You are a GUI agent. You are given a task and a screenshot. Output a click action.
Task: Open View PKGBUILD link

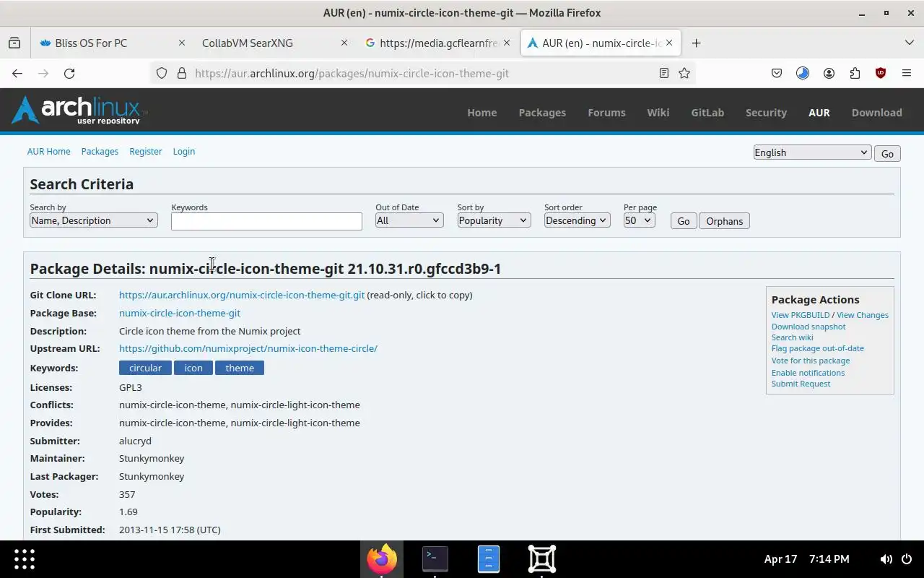pyautogui.click(x=801, y=315)
